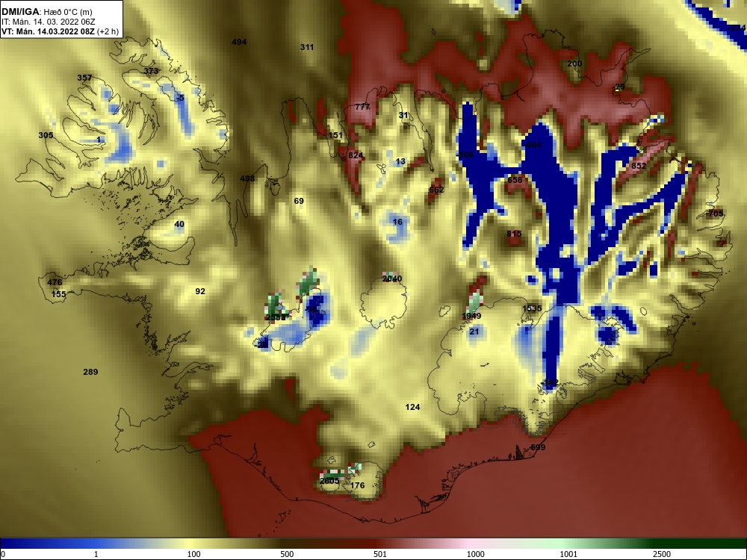Image resolution: width=747 pixels, height=560 pixels.
Task: Select the 658 value on the map
Action: [515, 180]
